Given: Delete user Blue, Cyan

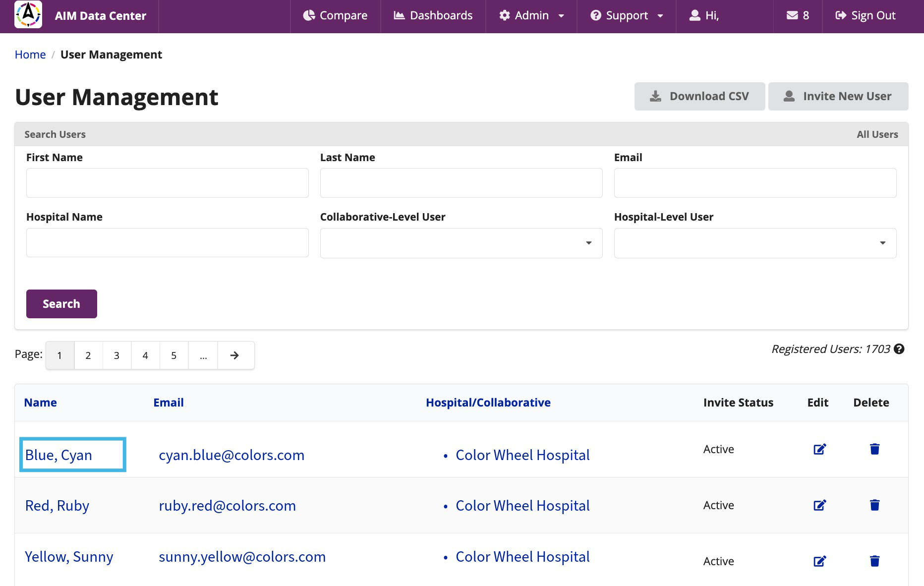Looking at the screenshot, I should (x=875, y=449).
